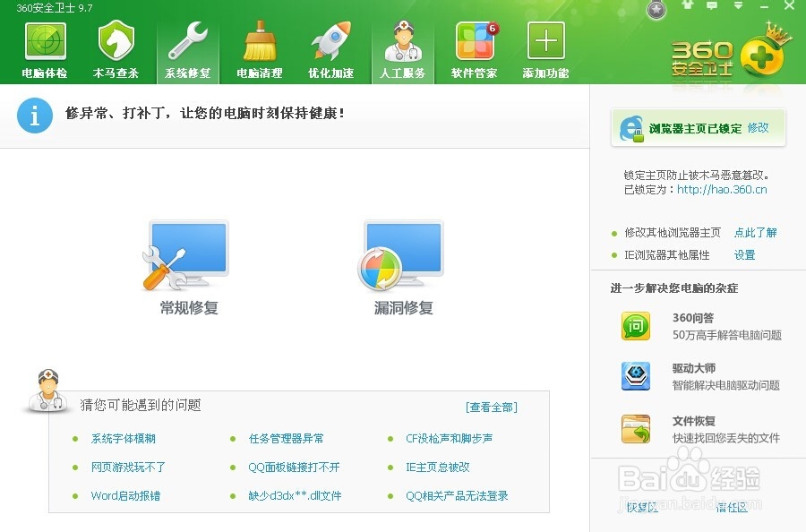Launch 优化加速 rocket icon

pyautogui.click(x=330, y=45)
